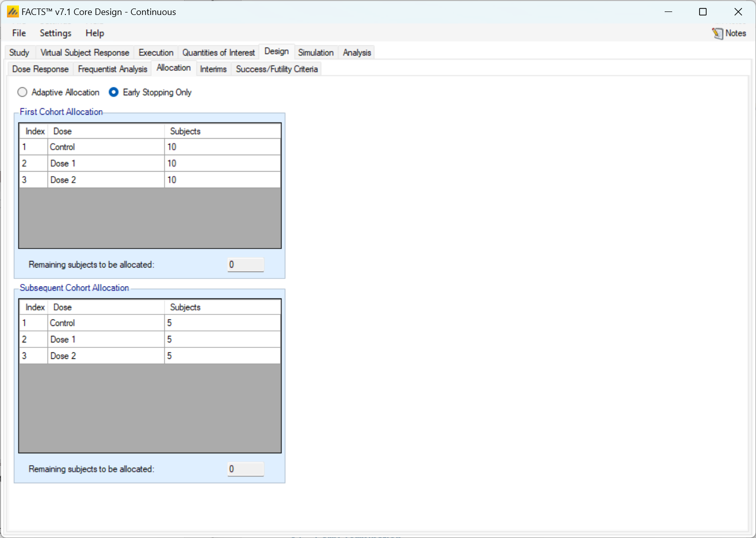Open the Dose Response sub-tab
The height and width of the screenshot is (538, 756).
click(x=40, y=69)
